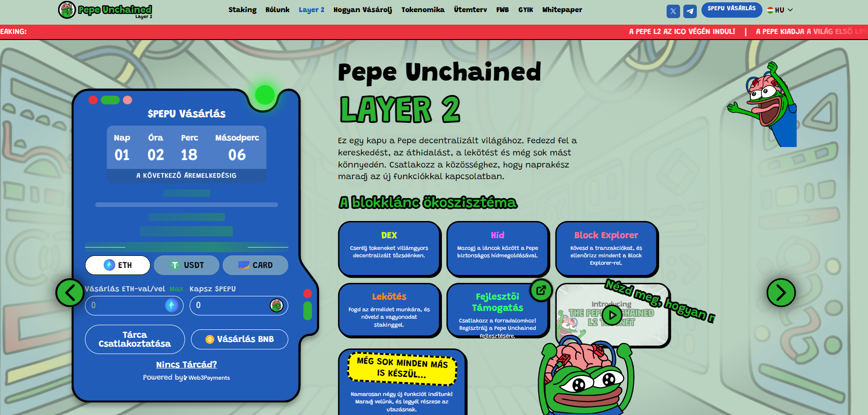Go to next slide with right arrow
The height and width of the screenshot is (415, 868).
[x=781, y=293]
